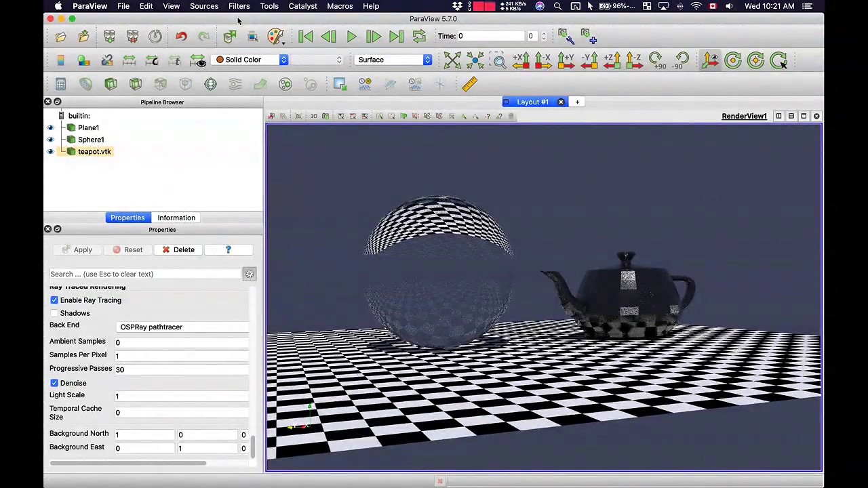
Task: Toggle orientation axes visibility
Action: tap(710, 60)
